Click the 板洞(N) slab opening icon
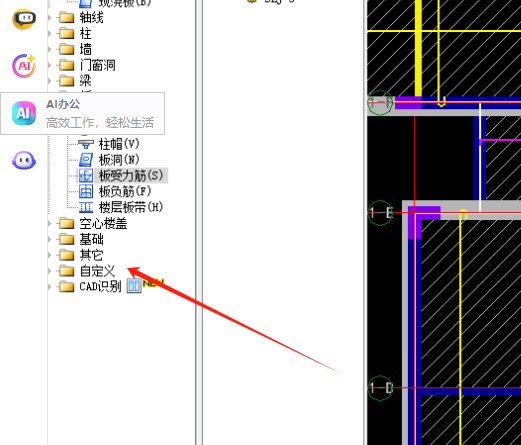The image size is (521, 445). point(86,160)
